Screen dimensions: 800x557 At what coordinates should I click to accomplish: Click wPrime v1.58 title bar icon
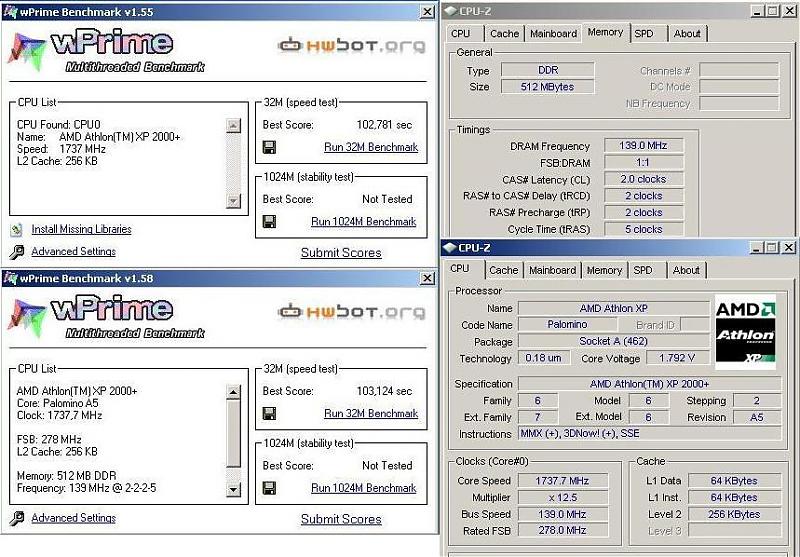pyautogui.click(x=10, y=278)
